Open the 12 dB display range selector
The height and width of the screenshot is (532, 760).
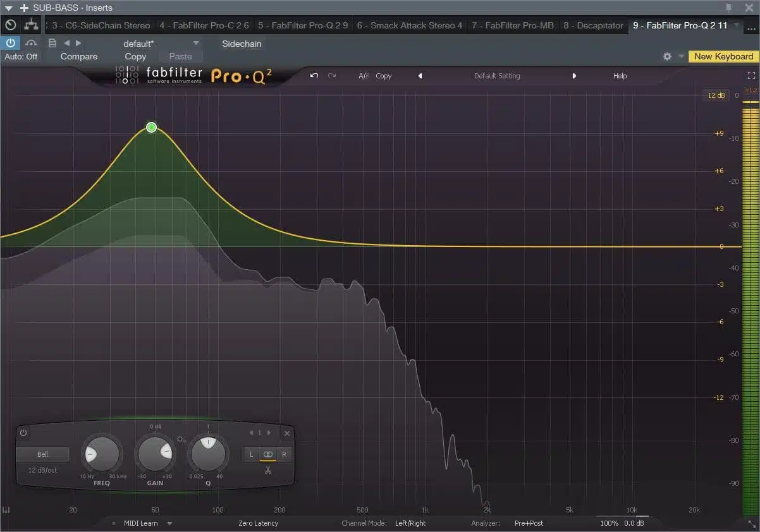point(716,95)
